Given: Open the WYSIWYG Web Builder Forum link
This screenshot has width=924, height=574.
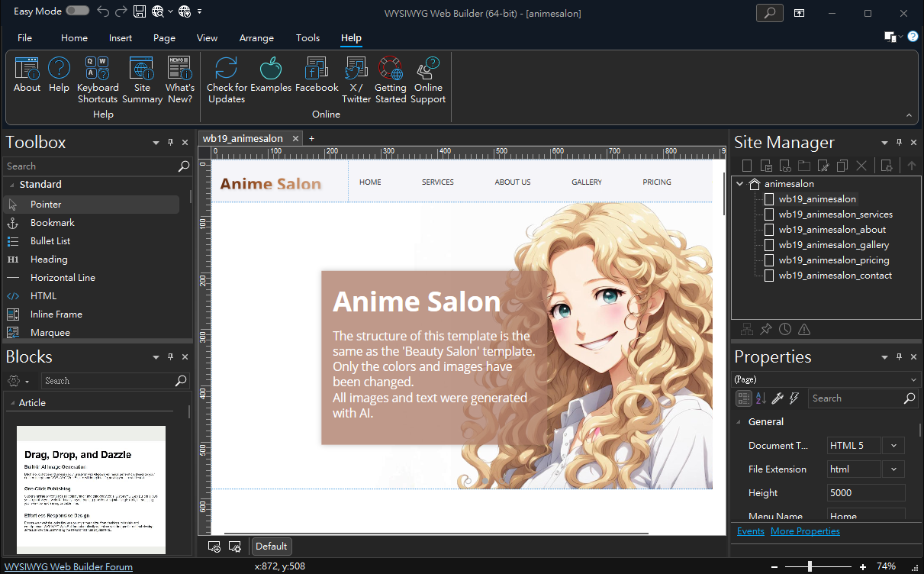Looking at the screenshot, I should point(69,567).
